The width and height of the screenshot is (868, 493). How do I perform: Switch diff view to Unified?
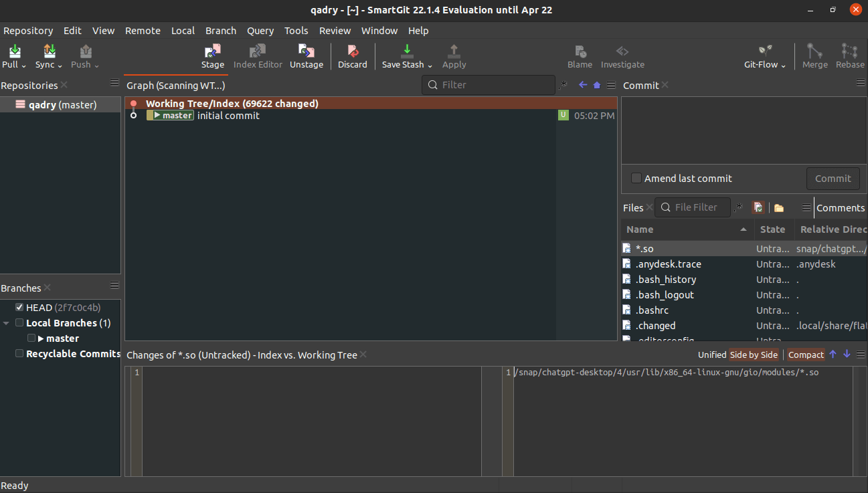click(712, 355)
